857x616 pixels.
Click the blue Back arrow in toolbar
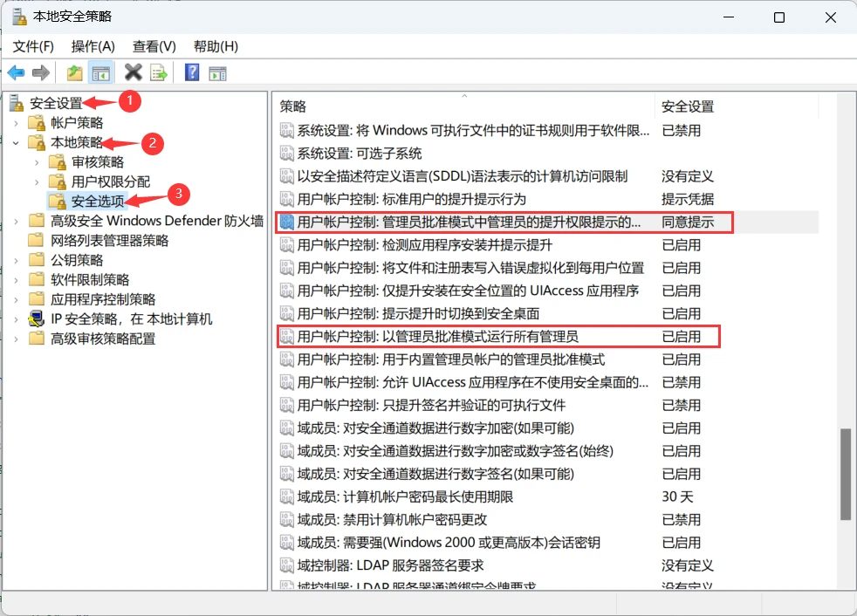[17, 72]
